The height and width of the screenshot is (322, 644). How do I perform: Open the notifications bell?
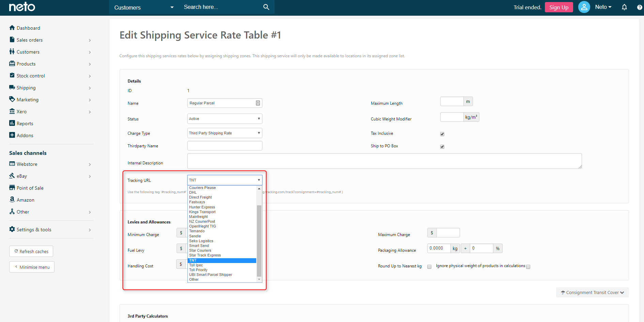point(624,7)
